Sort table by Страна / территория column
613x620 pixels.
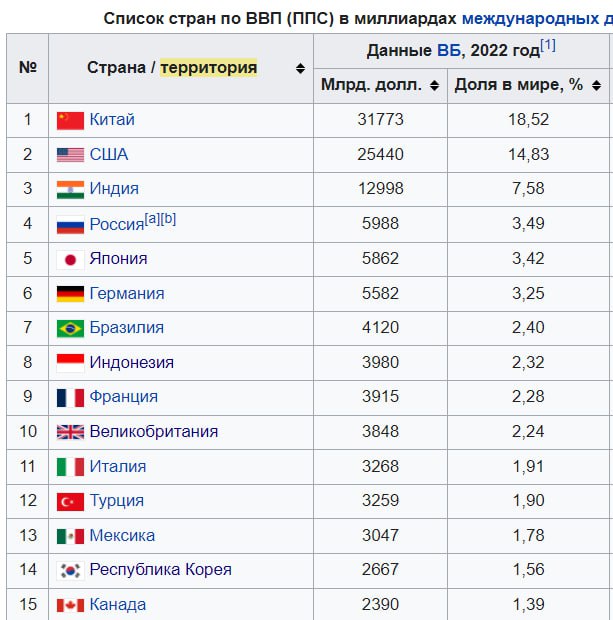(301, 68)
